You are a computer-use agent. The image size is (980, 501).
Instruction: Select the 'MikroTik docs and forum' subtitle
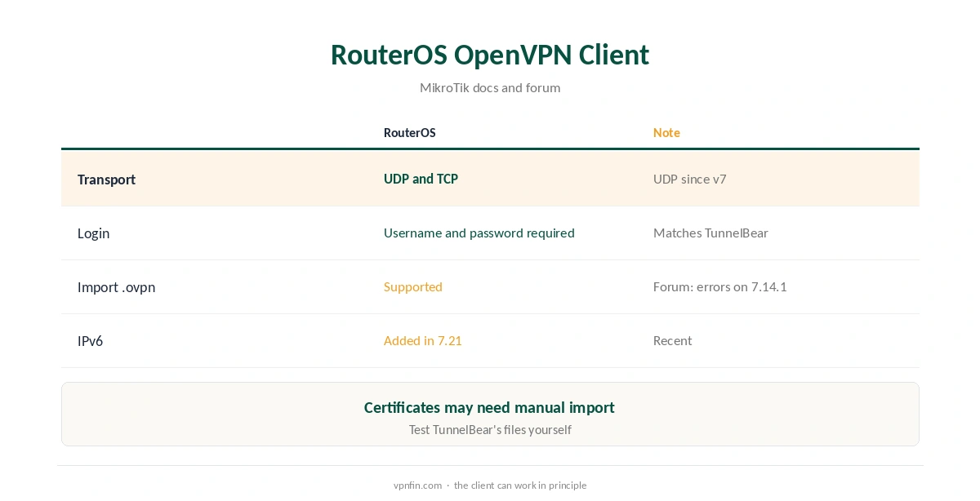tap(490, 87)
